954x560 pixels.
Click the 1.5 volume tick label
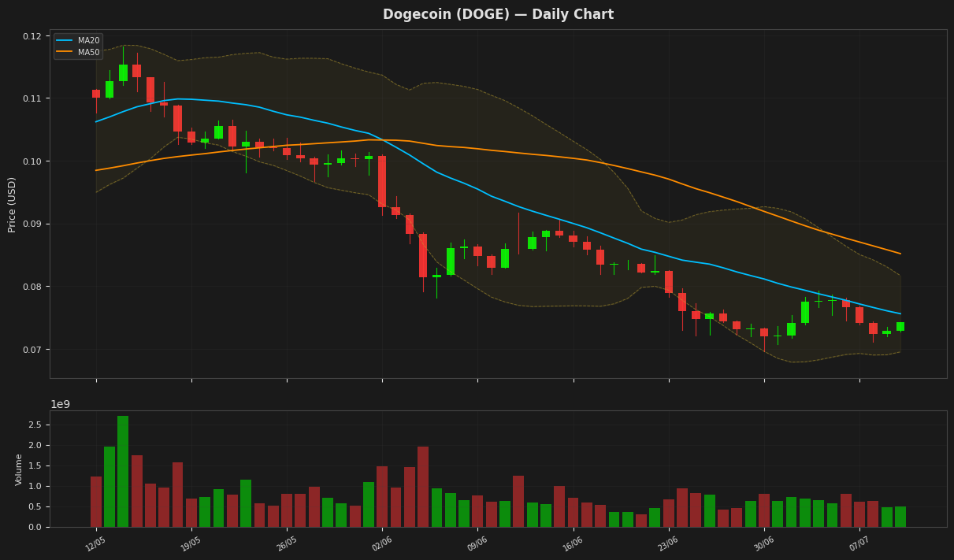point(36,465)
